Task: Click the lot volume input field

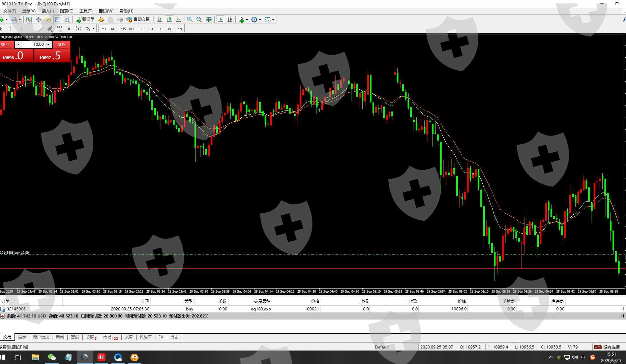Action: [x=34, y=44]
